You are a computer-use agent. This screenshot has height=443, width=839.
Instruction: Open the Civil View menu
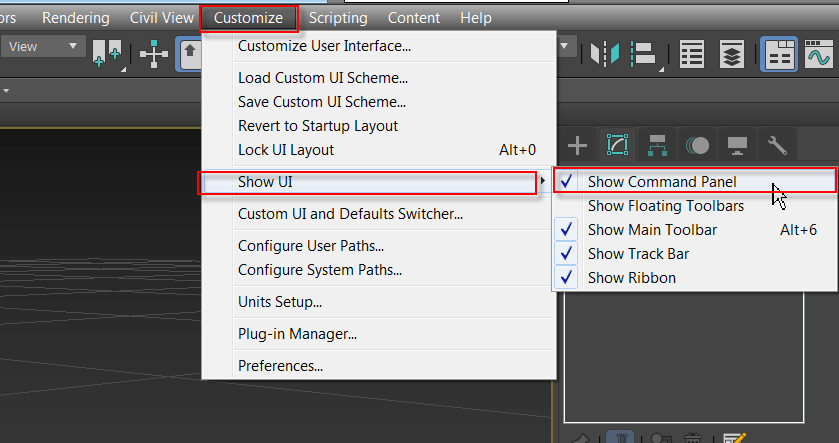tap(162, 18)
